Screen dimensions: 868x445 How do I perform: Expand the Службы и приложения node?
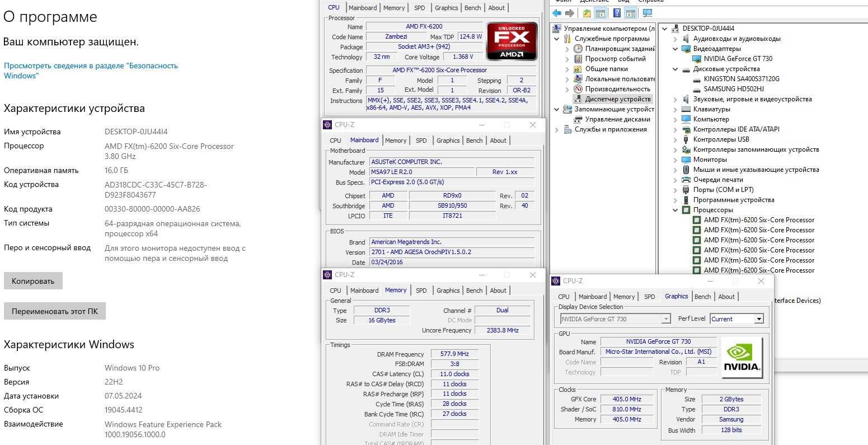coord(557,129)
